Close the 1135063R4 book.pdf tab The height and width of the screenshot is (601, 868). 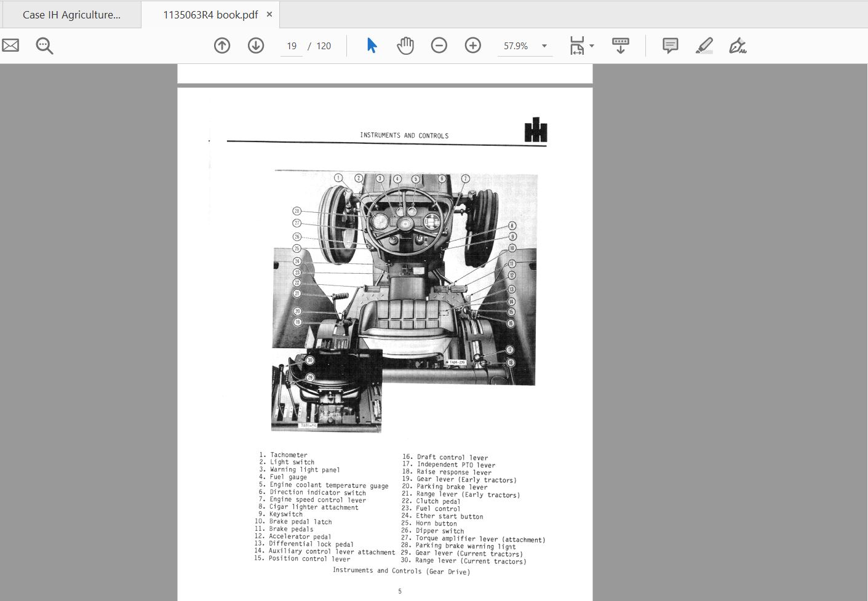[x=269, y=14]
